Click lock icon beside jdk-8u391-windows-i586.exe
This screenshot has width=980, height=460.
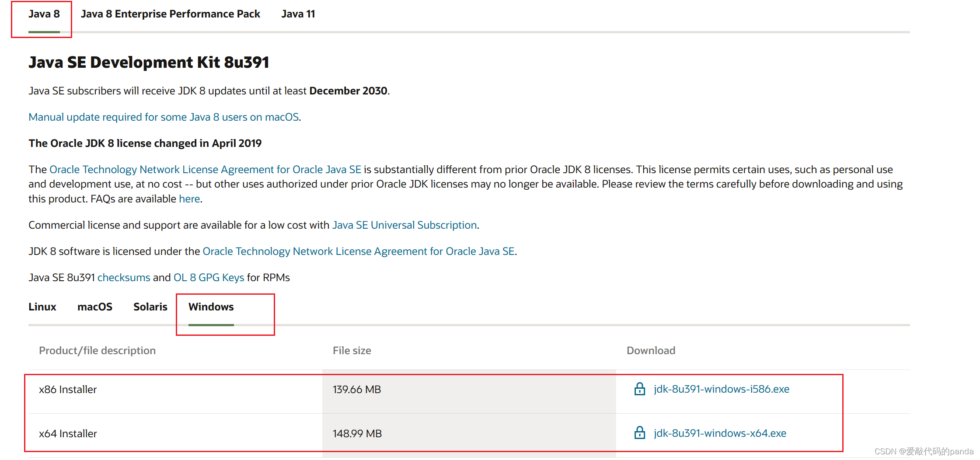(639, 389)
